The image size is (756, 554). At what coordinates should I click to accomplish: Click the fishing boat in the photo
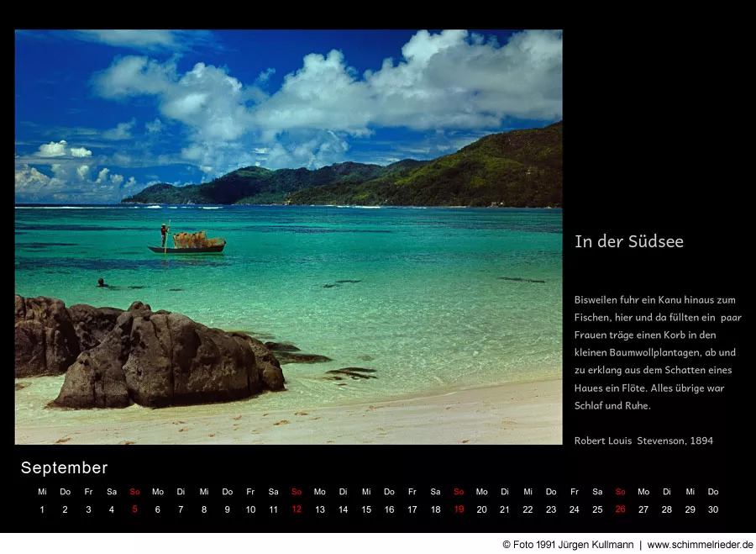[x=188, y=245]
